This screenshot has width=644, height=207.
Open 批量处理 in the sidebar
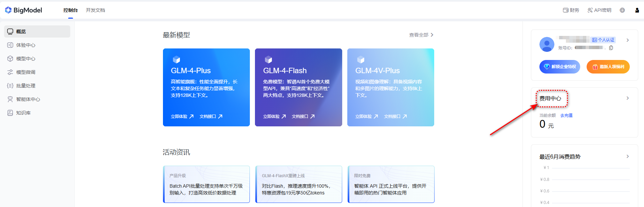25,86
